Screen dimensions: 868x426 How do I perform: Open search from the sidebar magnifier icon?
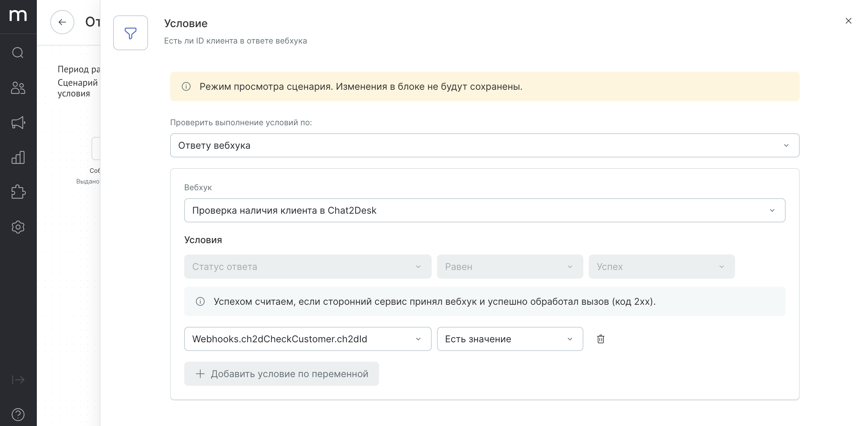pyautogui.click(x=18, y=53)
